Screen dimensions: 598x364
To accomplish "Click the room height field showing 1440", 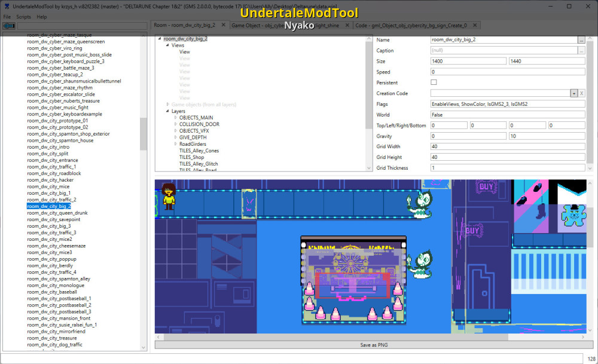I will point(547,61).
